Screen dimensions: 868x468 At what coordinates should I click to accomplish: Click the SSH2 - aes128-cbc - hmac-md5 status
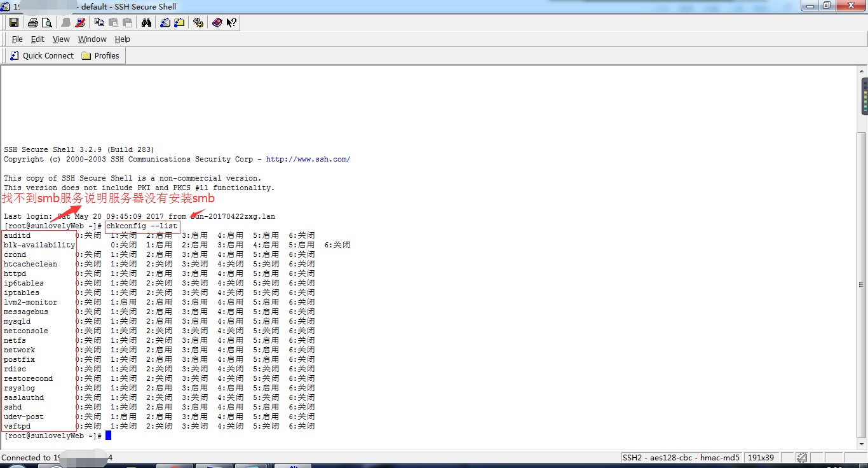[681, 457]
